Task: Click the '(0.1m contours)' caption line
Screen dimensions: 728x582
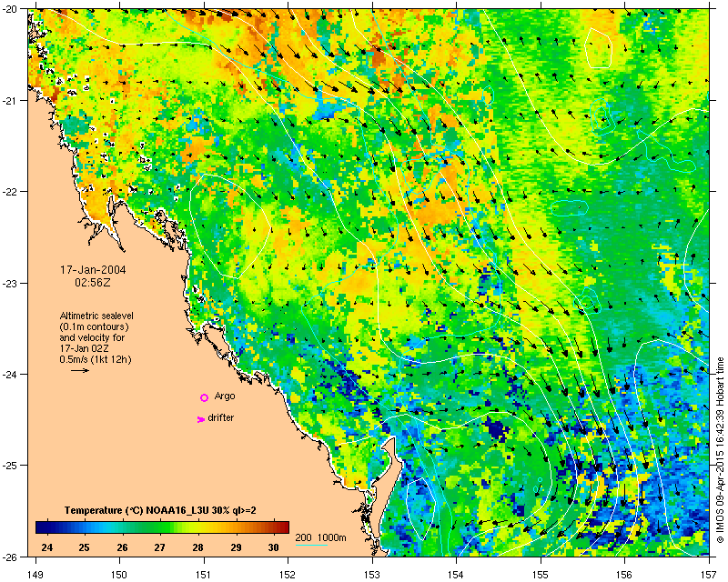Action: (95, 326)
